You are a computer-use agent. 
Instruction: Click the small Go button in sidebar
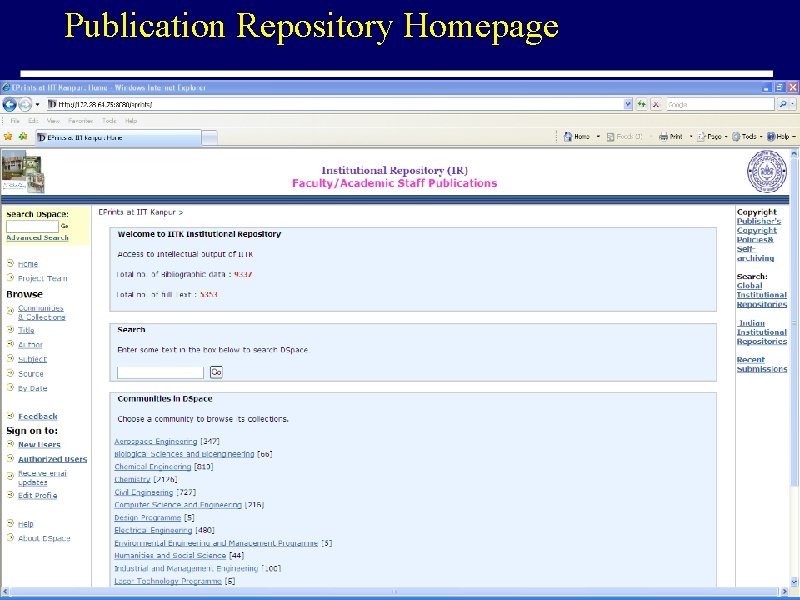(64, 226)
